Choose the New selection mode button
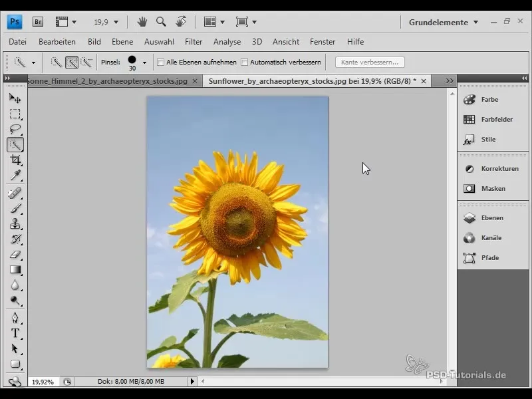 click(57, 62)
